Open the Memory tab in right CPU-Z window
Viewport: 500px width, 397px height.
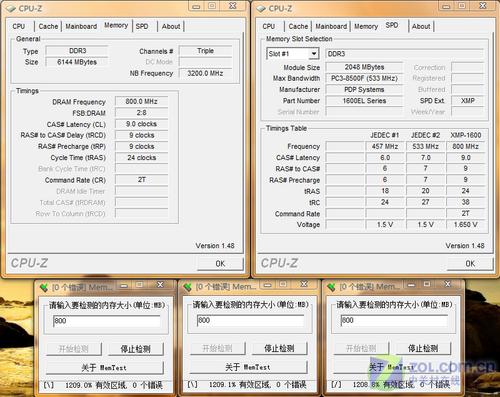point(366,26)
